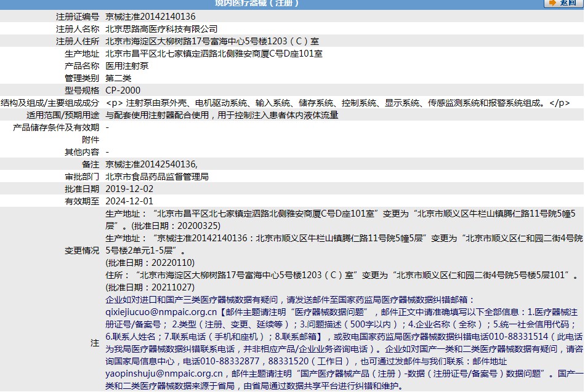Select the 注射泵由泵外壳 composition description
Image resolution: width=585 pixels, height=392 pixels.
[337, 103]
